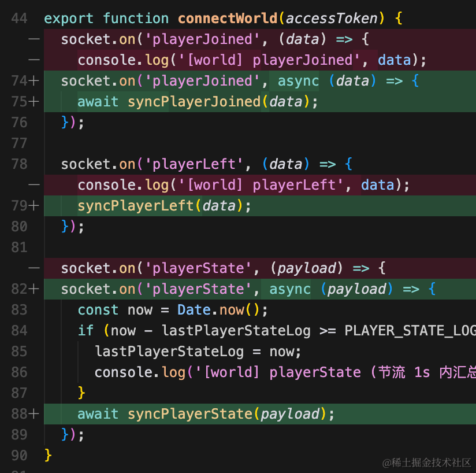Click line number 90 in gutter
Viewport: 476px width, 473px height.
[x=20, y=456]
